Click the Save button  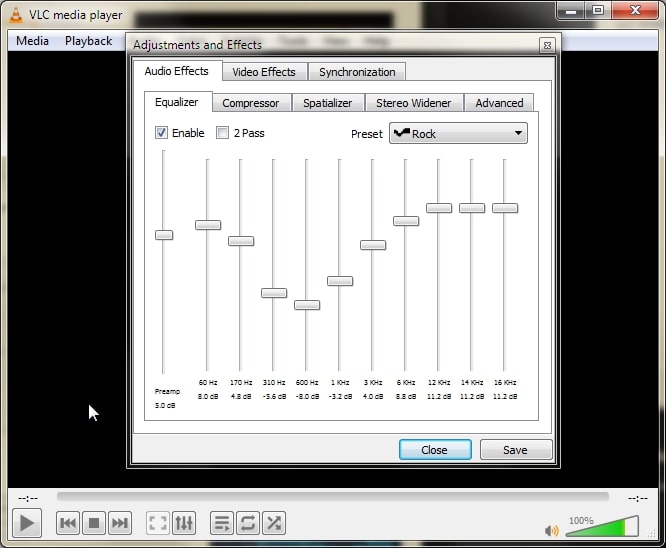515,450
